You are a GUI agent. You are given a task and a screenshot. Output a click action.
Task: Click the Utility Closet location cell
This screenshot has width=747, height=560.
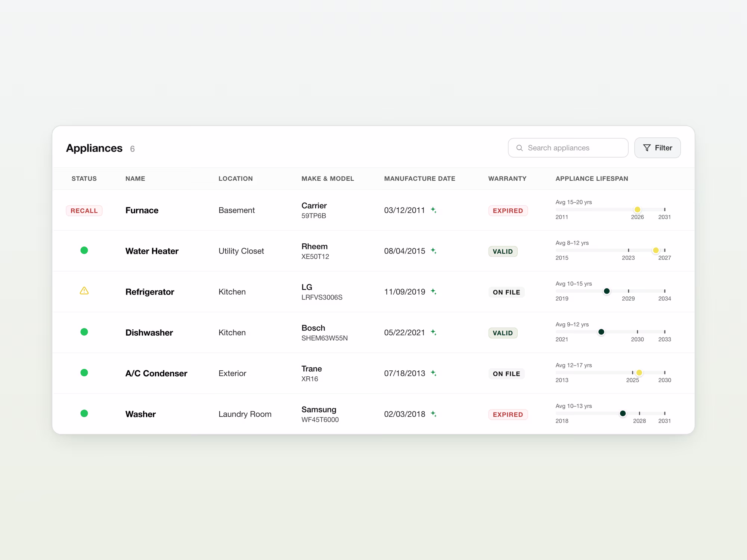tap(241, 251)
